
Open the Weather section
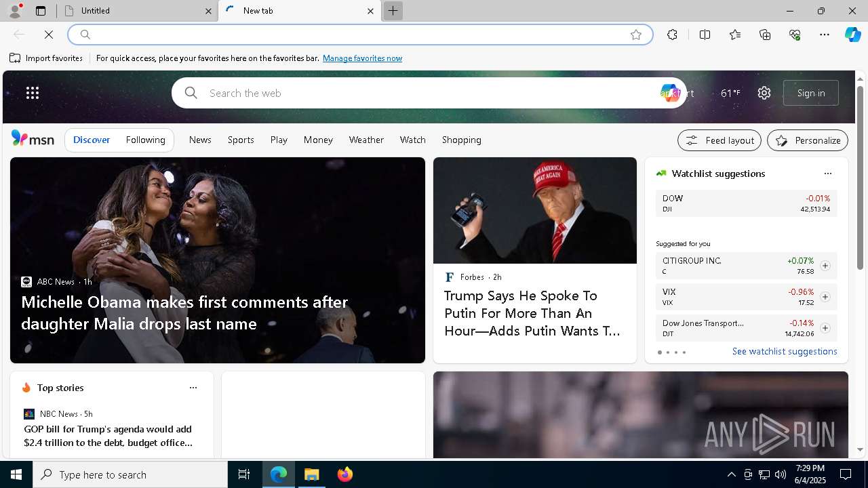click(366, 140)
